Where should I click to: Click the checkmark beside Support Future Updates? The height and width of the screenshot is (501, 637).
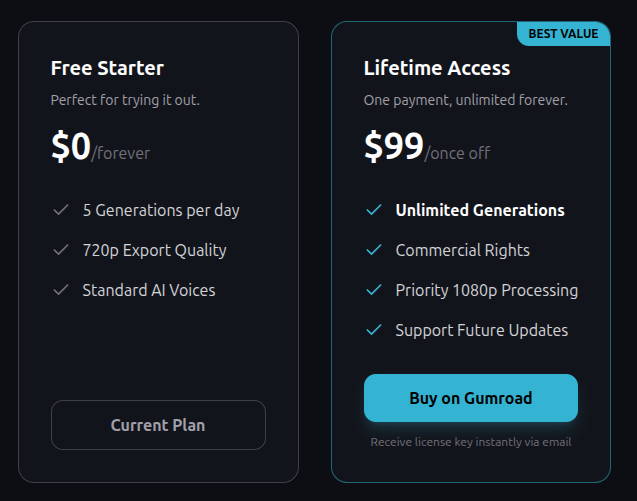374,330
